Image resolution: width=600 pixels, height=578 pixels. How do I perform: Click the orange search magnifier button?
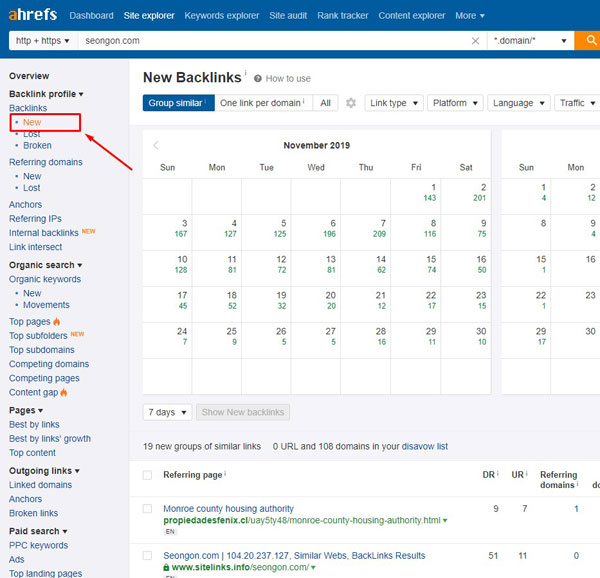tap(590, 40)
